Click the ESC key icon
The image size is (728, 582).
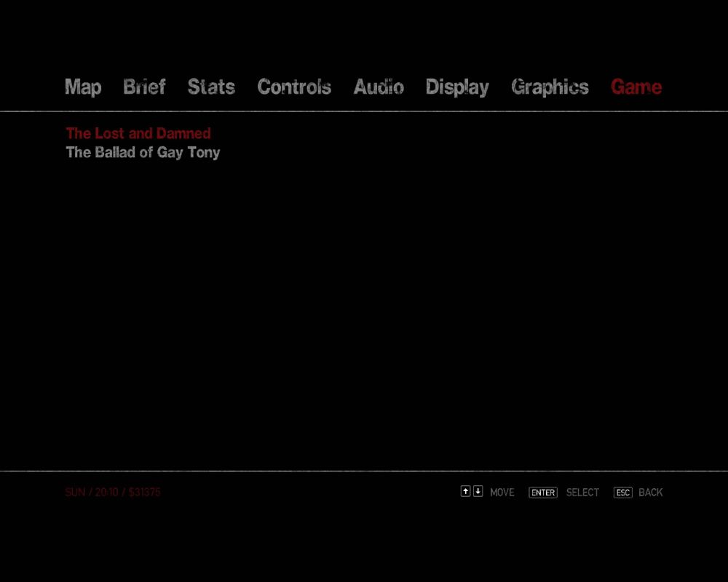[x=622, y=493]
